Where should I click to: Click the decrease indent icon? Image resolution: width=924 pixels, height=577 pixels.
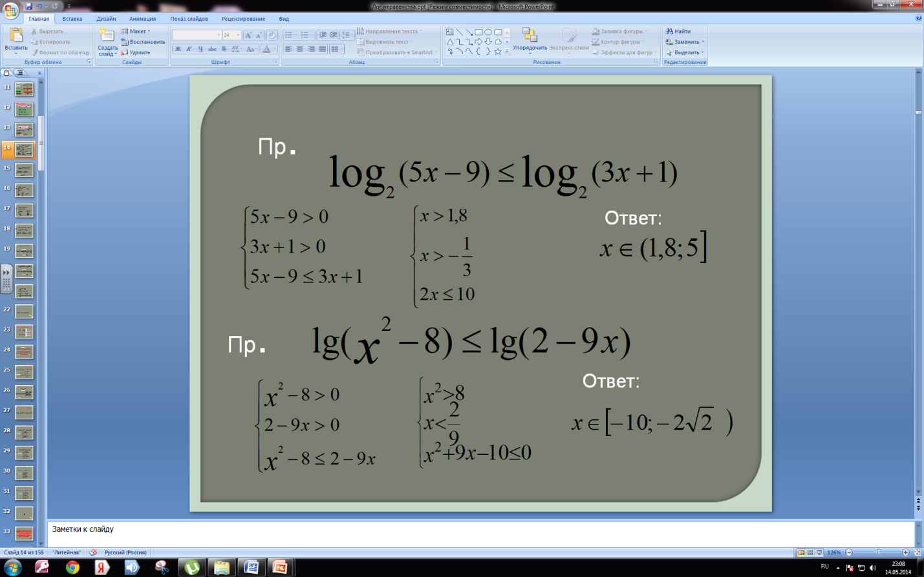pyautogui.click(x=322, y=35)
